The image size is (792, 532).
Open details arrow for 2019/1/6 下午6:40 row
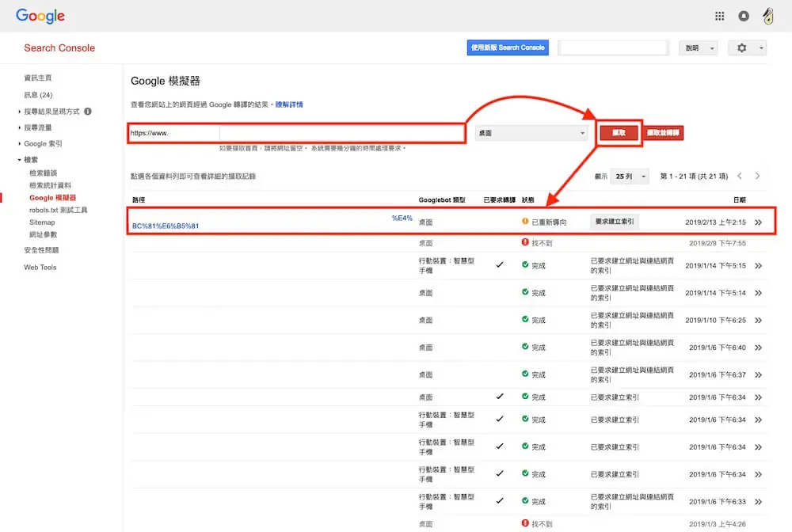point(758,348)
